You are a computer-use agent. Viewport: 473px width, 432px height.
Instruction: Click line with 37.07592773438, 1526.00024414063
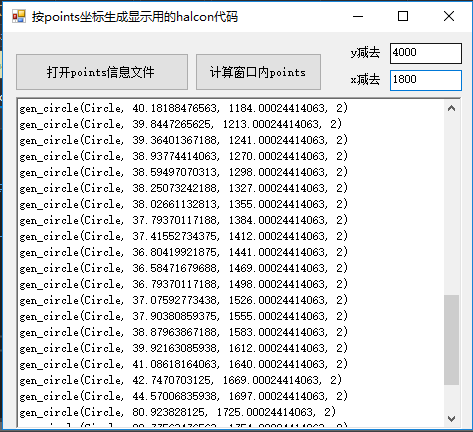tap(183, 300)
